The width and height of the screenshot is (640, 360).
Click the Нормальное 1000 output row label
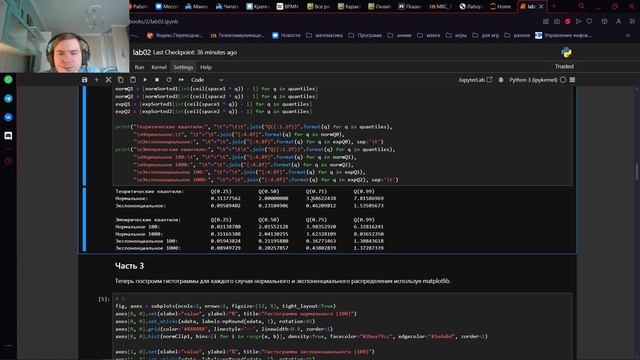tap(139, 234)
